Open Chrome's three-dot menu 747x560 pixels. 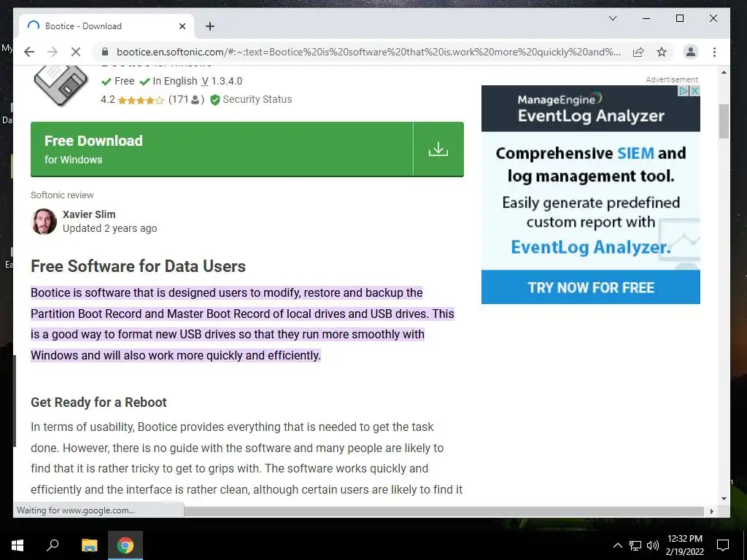tap(714, 52)
